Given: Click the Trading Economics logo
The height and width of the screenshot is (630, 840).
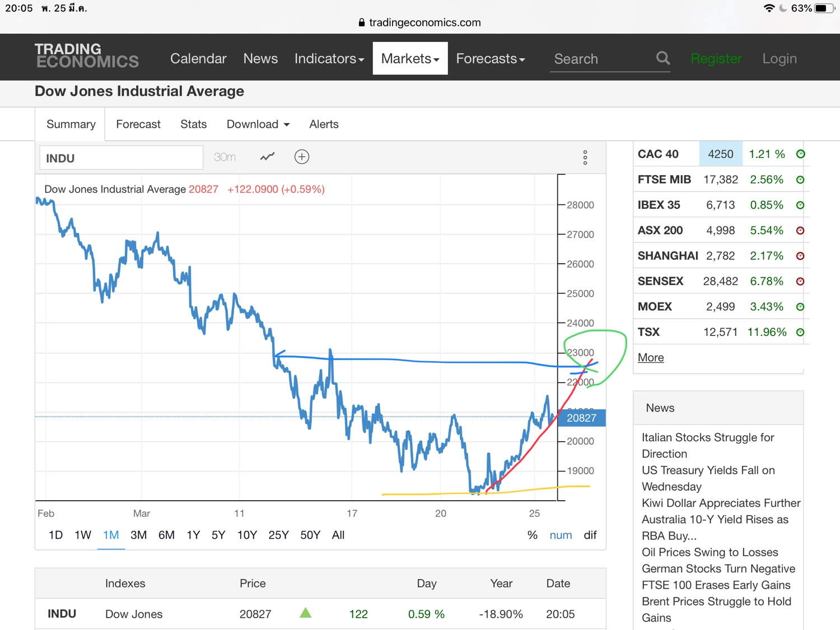Looking at the screenshot, I should (86, 56).
